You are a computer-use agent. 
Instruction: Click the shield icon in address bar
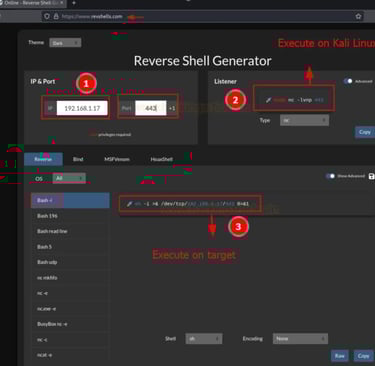[47, 16]
